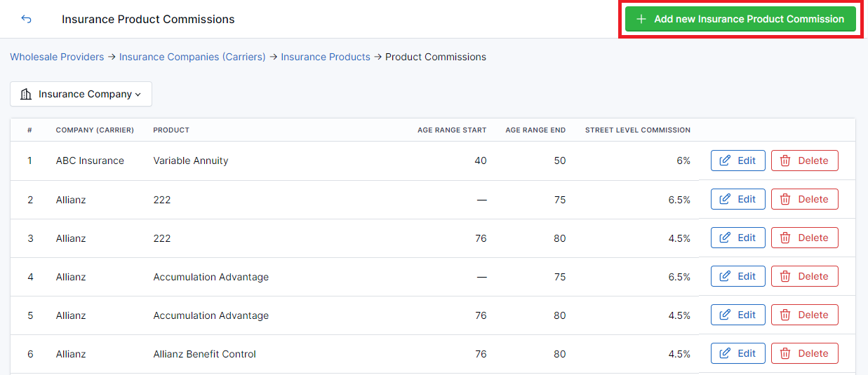This screenshot has width=868, height=375.
Task: Click the Age Range Start column header
Action: [x=452, y=130]
